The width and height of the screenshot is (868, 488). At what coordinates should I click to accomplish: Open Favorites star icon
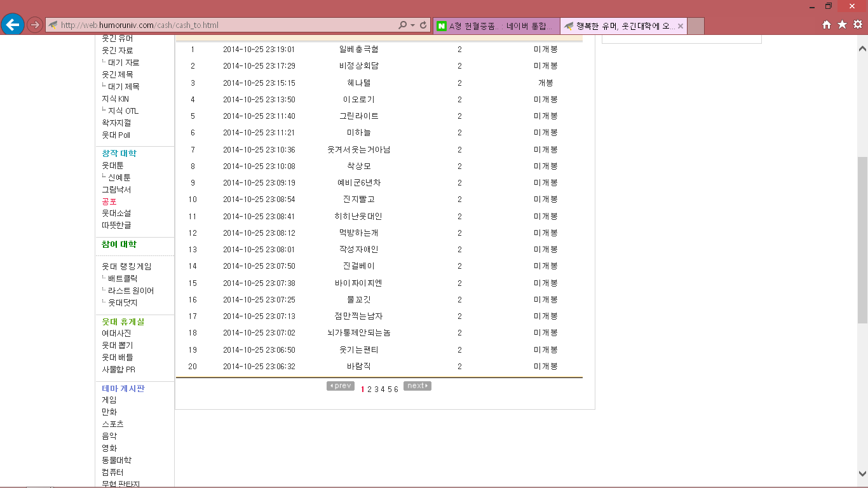click(x=842, y=25)
